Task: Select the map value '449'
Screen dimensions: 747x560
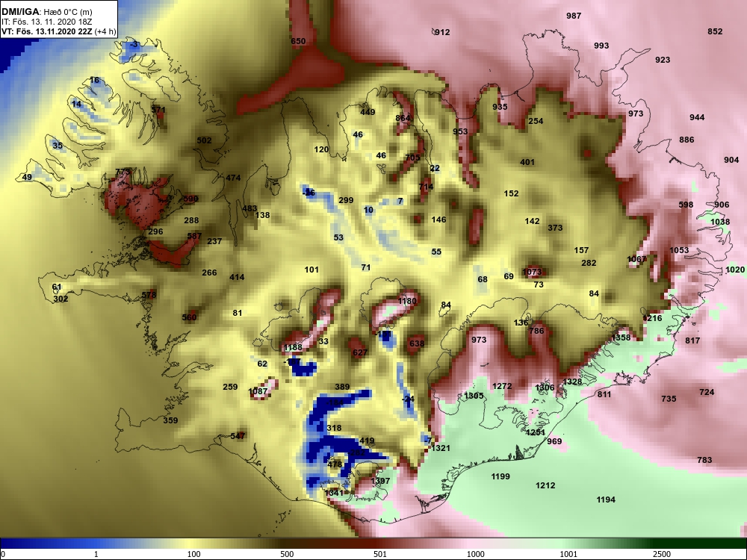Action: coord(368,113)
